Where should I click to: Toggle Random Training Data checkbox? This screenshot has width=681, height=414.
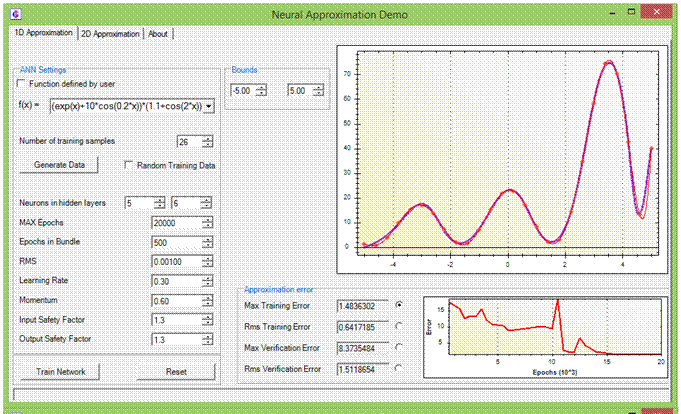coord(129,165)
